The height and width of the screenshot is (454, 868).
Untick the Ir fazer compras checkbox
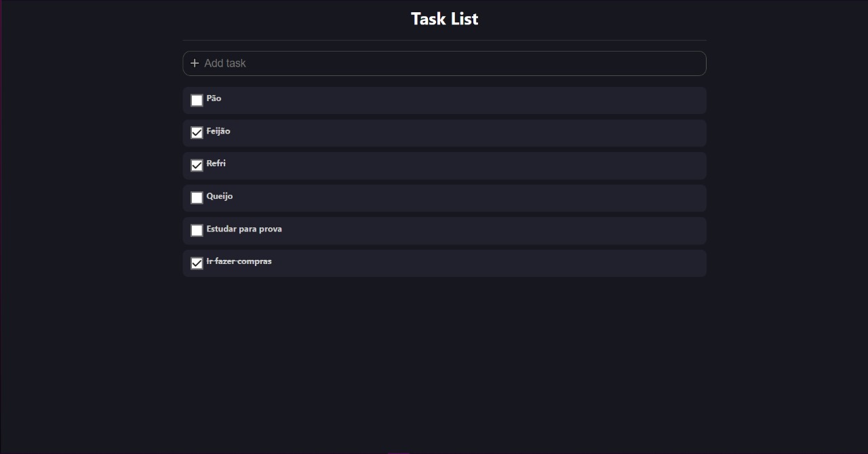pyautogui.click(x=197, y=263)
